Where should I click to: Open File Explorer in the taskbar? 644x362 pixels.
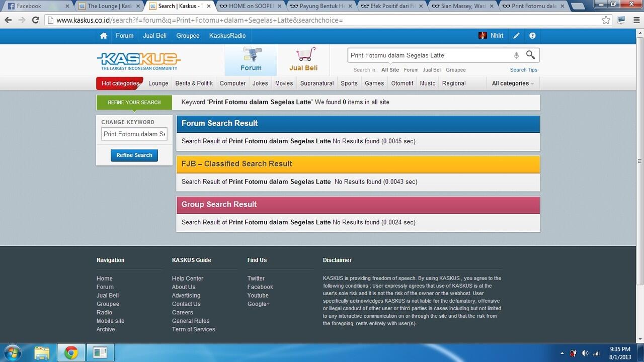[x=42, y=352]
